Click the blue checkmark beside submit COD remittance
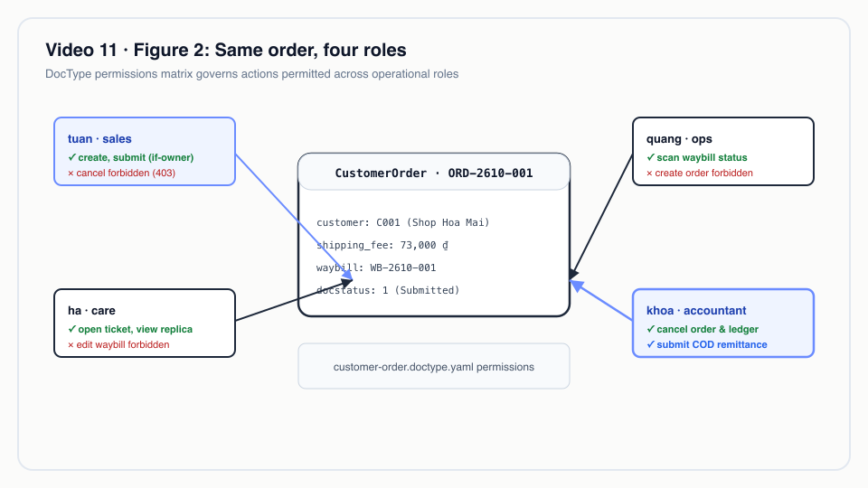The width and height of the screenshot is (868, 488). pyautogui.click(x=650, y=344)
